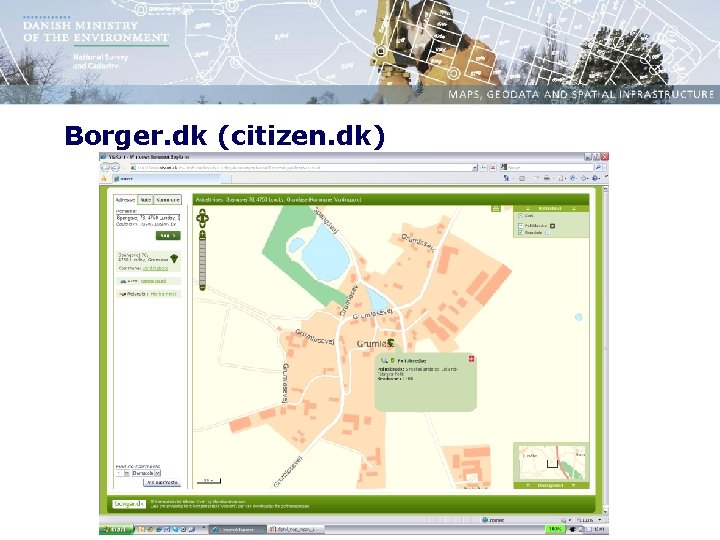
Task: Click the map pan navigation compass
Action: (x=202, y=218)
